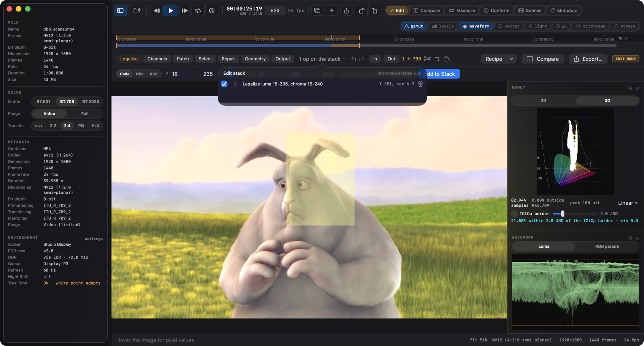Viewport: 644px width, 346px height.
Task: Click the share icon in top toolbar
Action: 346,10
